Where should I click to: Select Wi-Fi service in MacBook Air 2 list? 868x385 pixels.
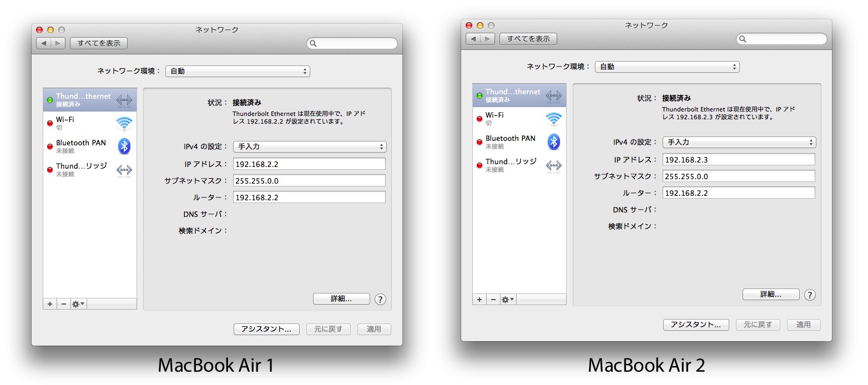coord(519,119)
